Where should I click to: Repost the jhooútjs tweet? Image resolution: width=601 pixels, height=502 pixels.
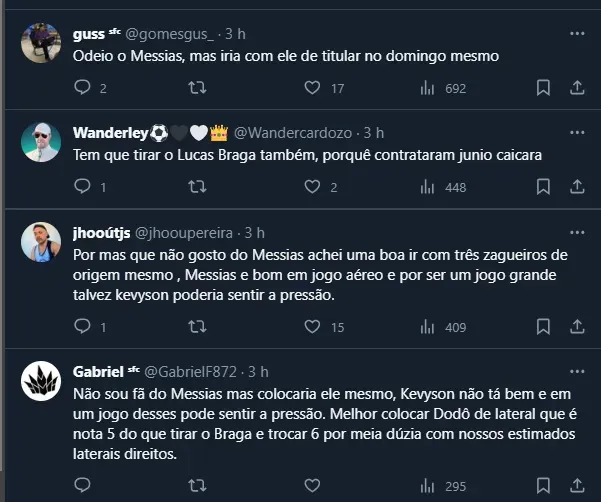[x=197, y=327]
